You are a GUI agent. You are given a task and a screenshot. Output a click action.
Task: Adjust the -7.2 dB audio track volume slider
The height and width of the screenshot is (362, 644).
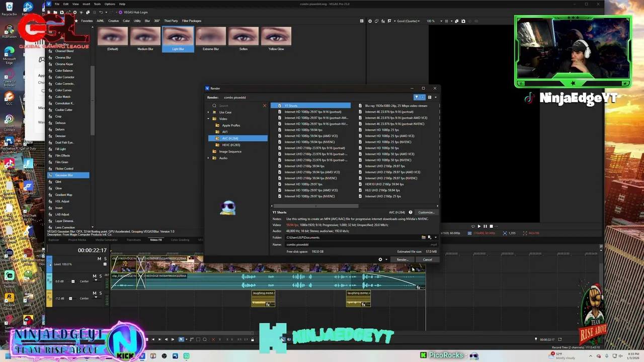pos(70,299)
